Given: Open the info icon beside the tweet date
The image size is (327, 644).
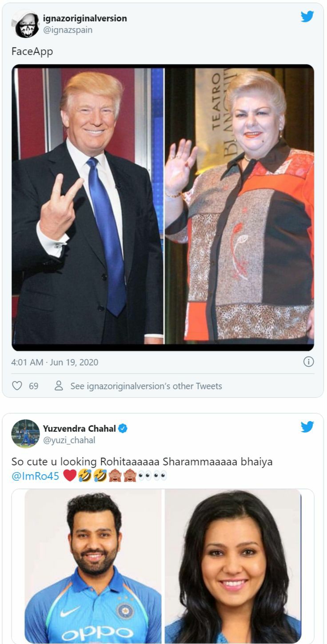Looking at the screenshot, I should (x=308, y=362).
